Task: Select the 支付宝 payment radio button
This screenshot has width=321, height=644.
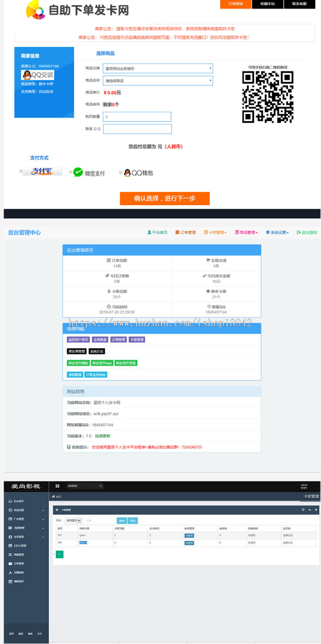Action: tap(21, 171)
